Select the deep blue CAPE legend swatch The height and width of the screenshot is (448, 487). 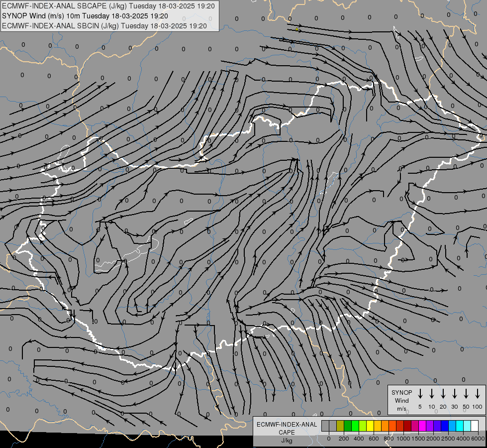445,426
